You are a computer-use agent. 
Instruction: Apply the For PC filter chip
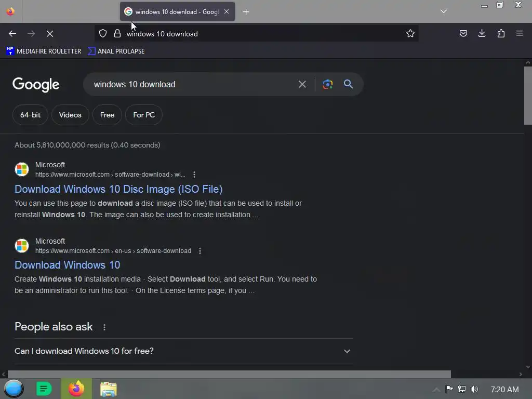pos(144,115)
